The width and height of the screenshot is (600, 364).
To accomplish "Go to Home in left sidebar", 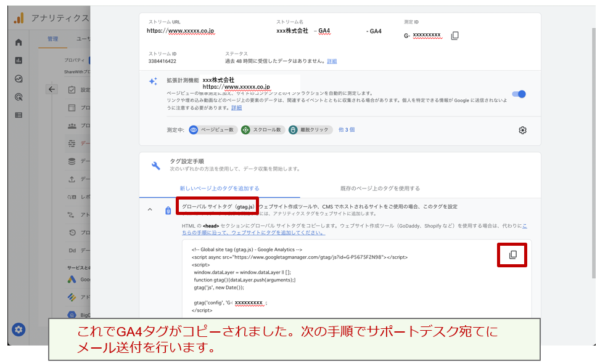I will tap(18, 42).
